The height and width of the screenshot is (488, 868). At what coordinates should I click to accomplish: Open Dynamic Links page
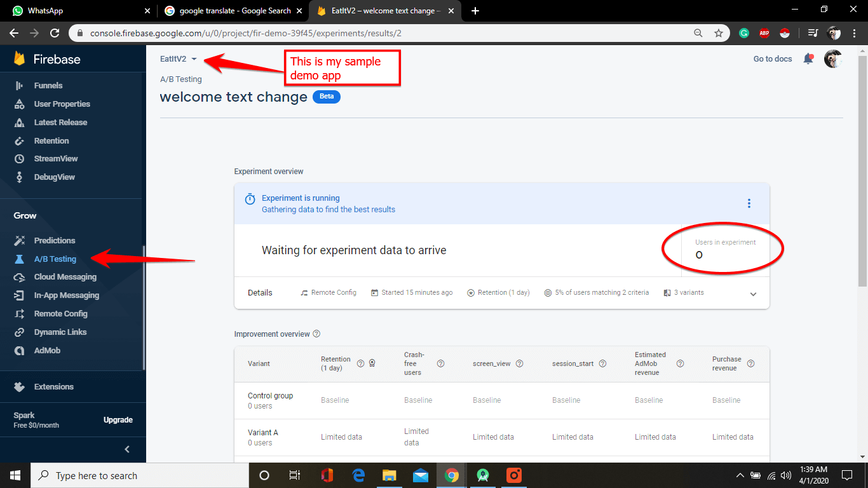click(x=60, y=332)
